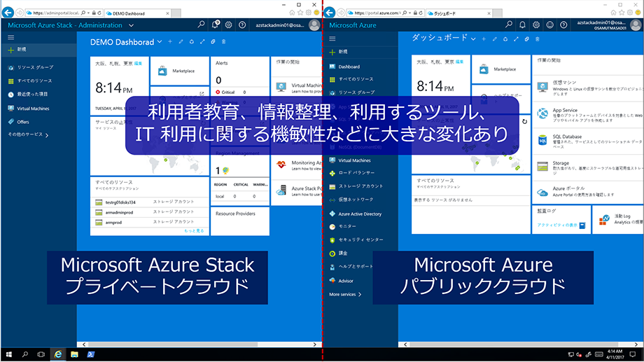Open Marketplace tile in Azure Stack dashboard

[x=179, y=71]
